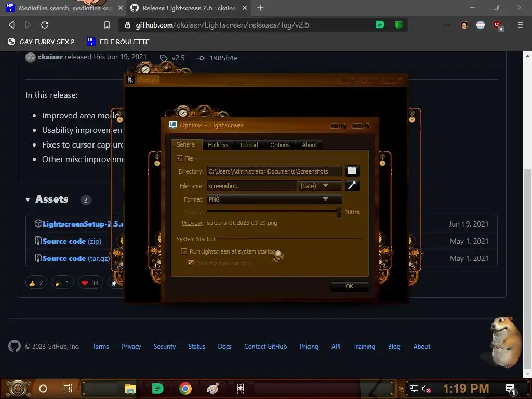Open the user avatar profile icon
532x399 pixels.
click(464, 25)
